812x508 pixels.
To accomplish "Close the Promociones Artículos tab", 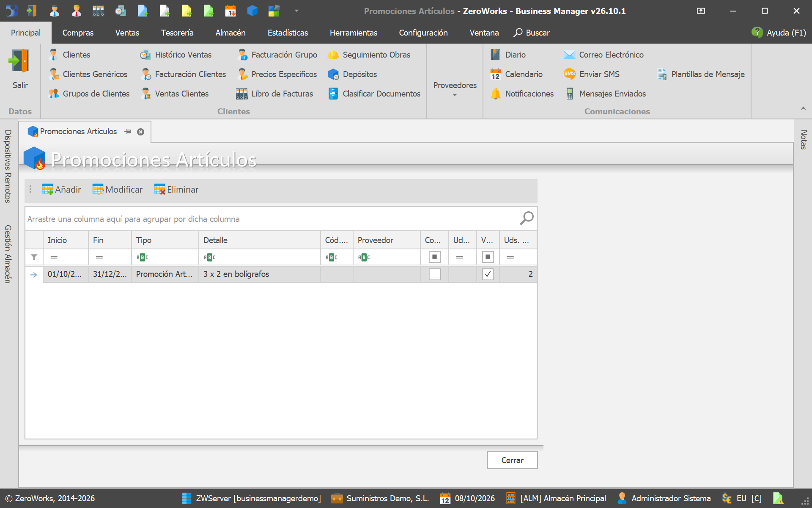I will [x=141, y=132].
